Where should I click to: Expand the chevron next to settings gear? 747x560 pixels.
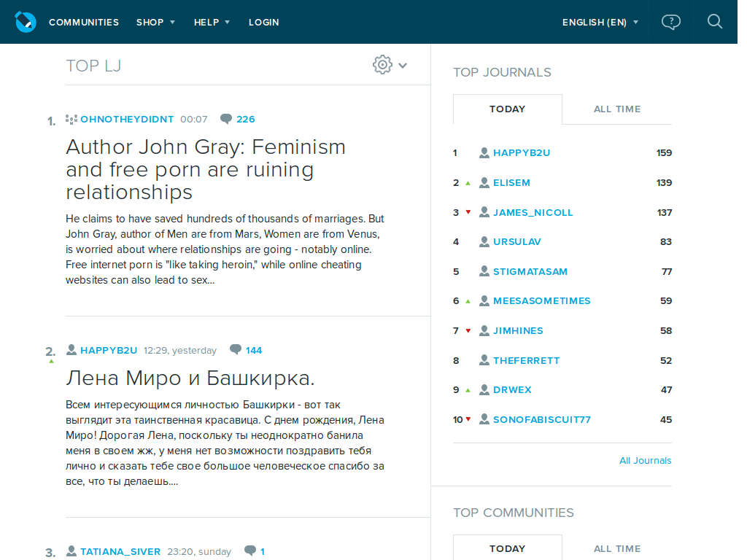[403, 66]
